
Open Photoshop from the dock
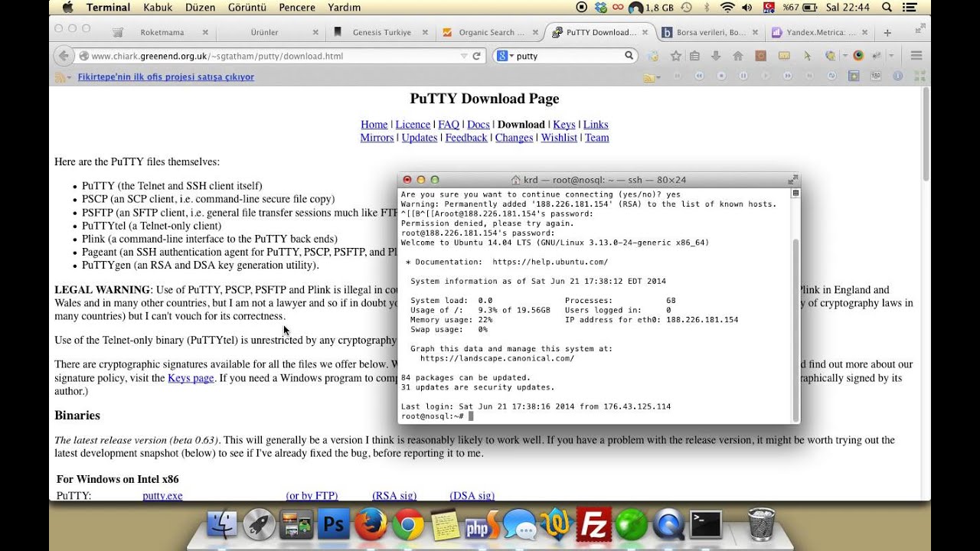pos(334,525)
